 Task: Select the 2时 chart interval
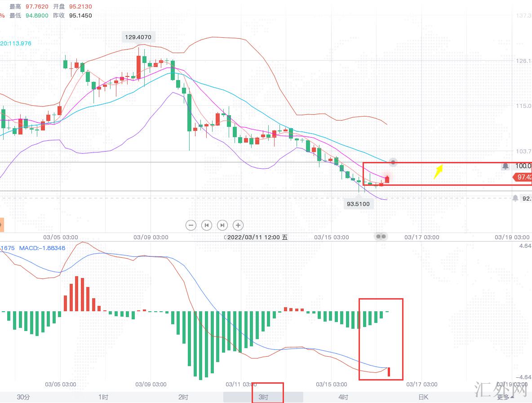(183, 397)
